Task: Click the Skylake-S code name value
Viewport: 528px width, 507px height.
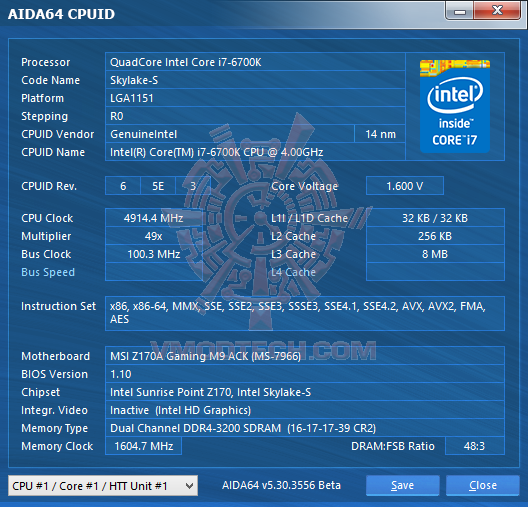Action: (x=255, y=80)
